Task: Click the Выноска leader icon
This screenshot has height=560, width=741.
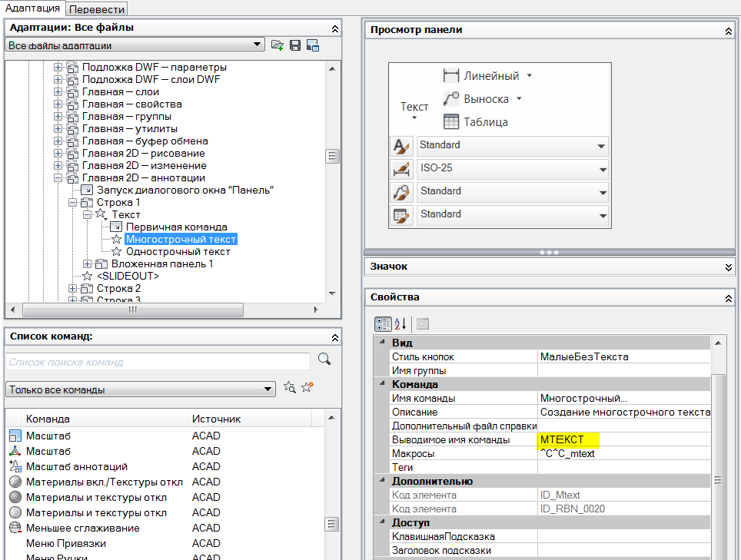Action: (451, 98)
